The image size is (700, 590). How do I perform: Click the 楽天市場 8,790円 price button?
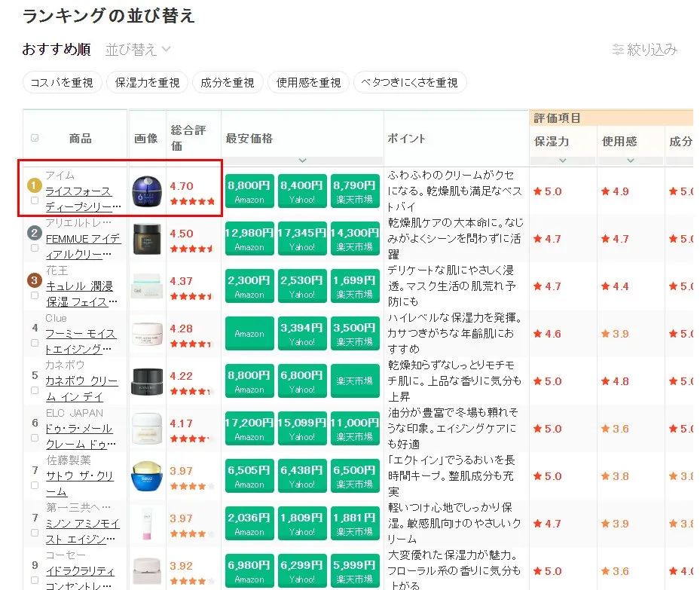click(x=354, y=191)
